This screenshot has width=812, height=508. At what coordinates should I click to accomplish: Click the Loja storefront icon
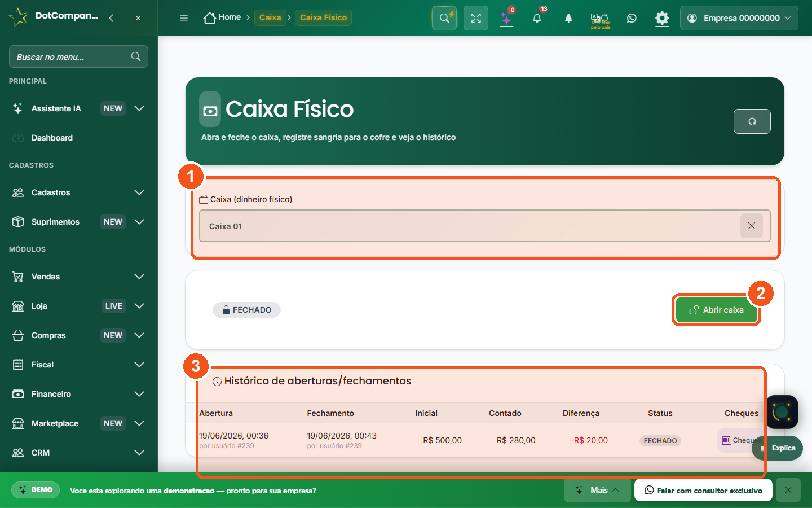(x=18, y=306)
